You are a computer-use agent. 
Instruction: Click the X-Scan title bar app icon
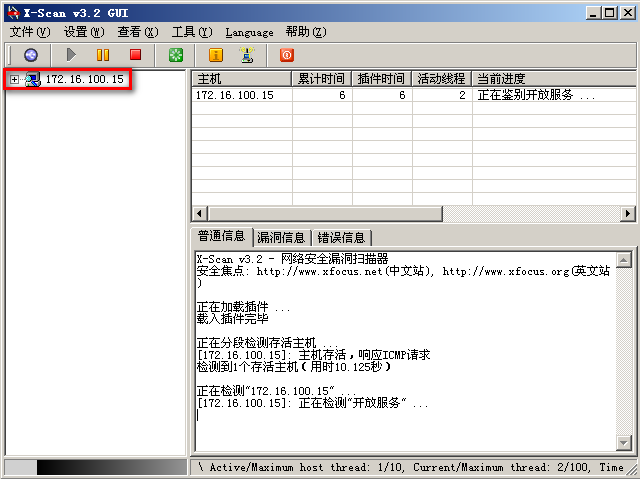[x=13, y=13]
